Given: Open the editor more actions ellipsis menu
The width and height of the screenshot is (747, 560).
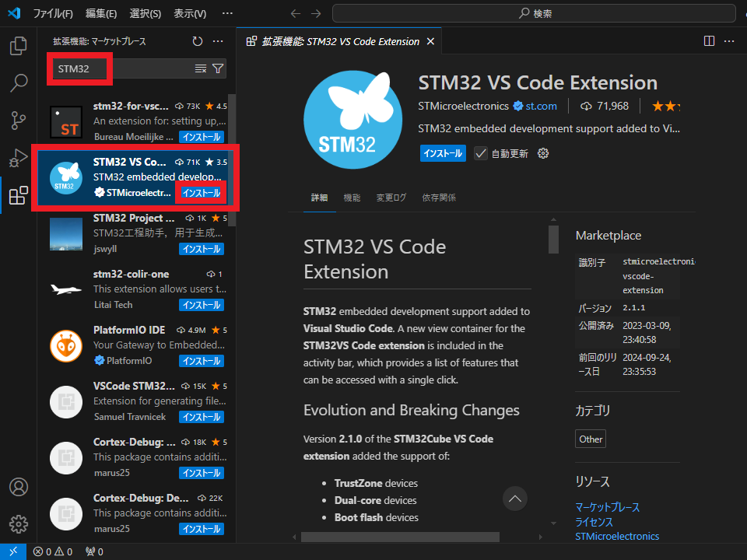Looking at the screenshot, I should [x=728, y=40].
